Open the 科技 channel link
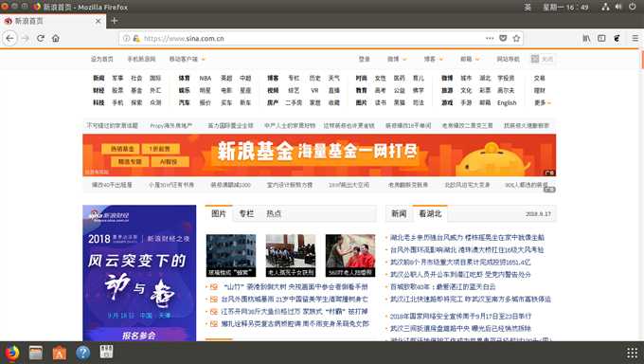Screen dimensions: 644x364 [x=98, y=102]
